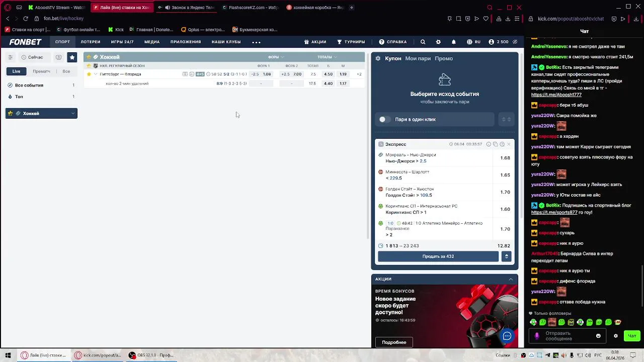The width and height of the screenshot is (644, 362).
Task: Copy Экспресс bet with duplicate icon
Action: click(495, 144)
